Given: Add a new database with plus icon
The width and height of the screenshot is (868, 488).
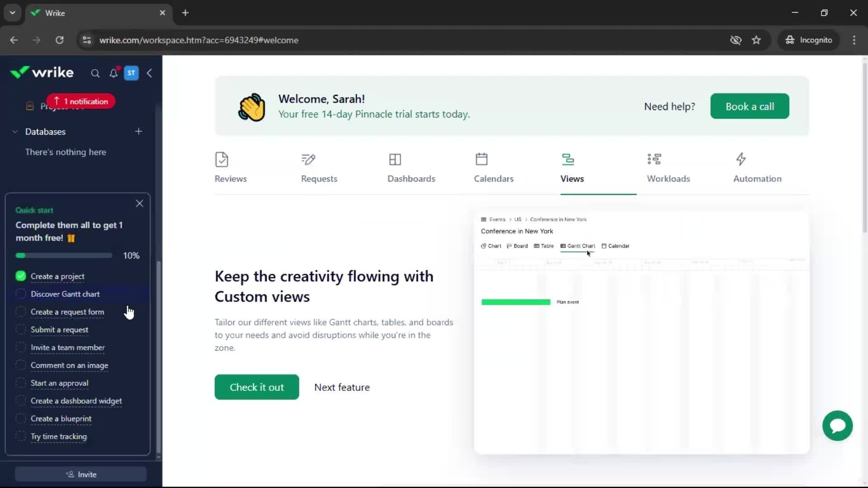Looking at the screenshot, I should (138, 131).
